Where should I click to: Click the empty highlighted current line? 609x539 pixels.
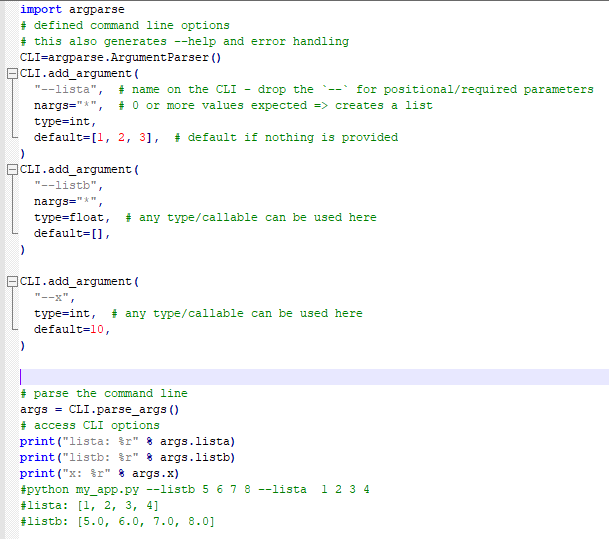300,377
